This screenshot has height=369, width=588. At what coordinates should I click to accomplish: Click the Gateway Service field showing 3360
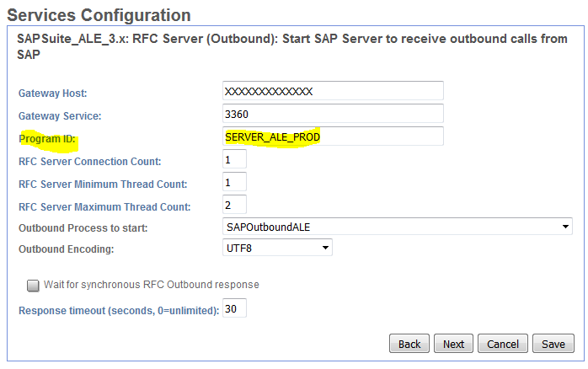click(333, 114)
